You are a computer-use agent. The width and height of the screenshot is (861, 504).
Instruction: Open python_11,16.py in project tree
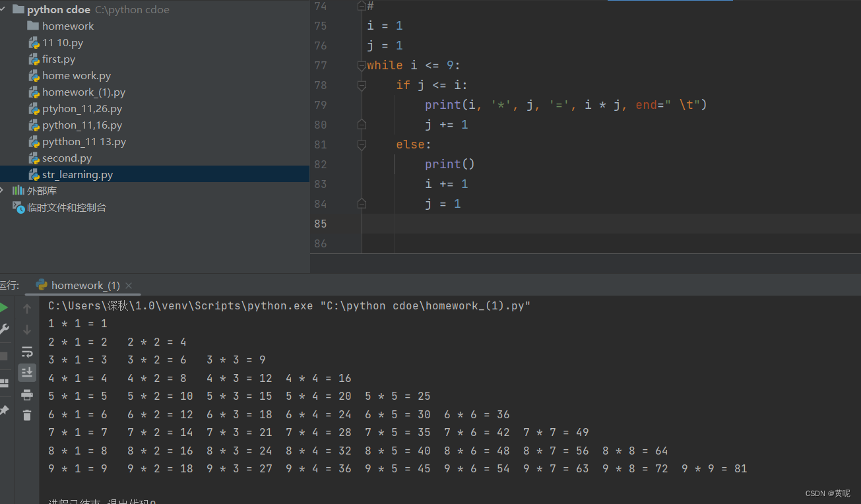point(82,125)
